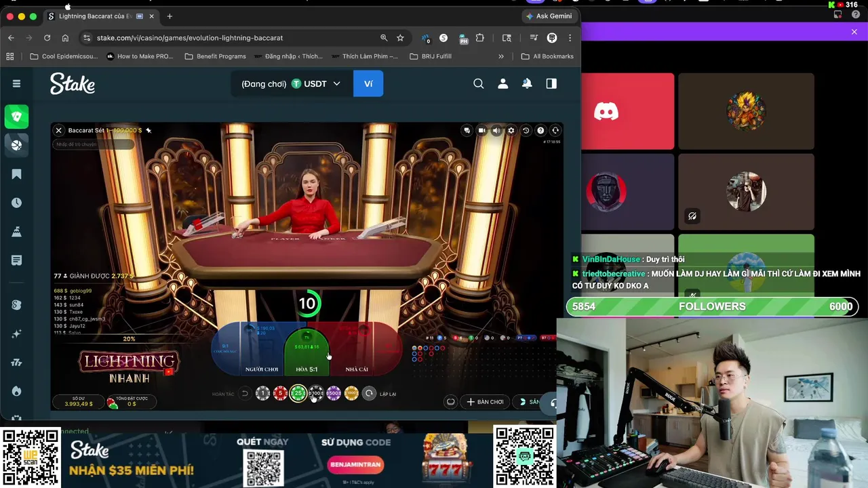868x488 pixels.
Task: Click the Stake logo
Action: [72, 83]
